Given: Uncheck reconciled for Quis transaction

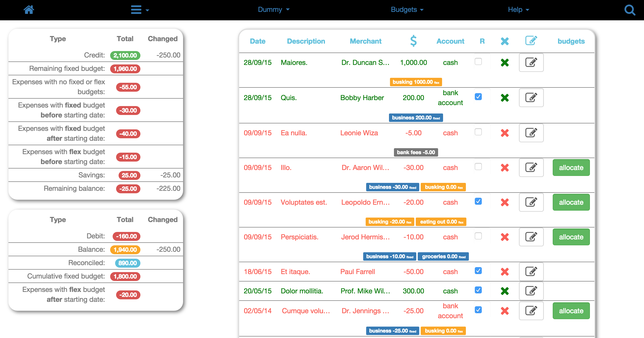Looking at the screenshot, I should (x=478, y=97).
